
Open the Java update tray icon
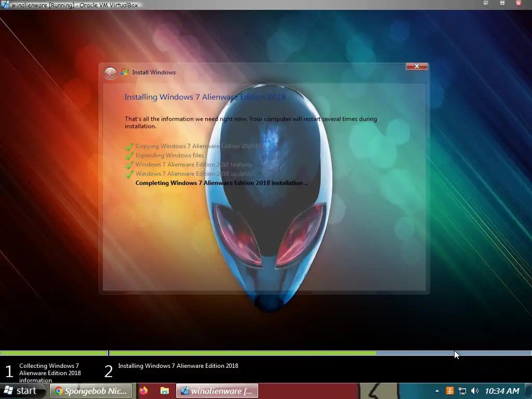(449, 391)
